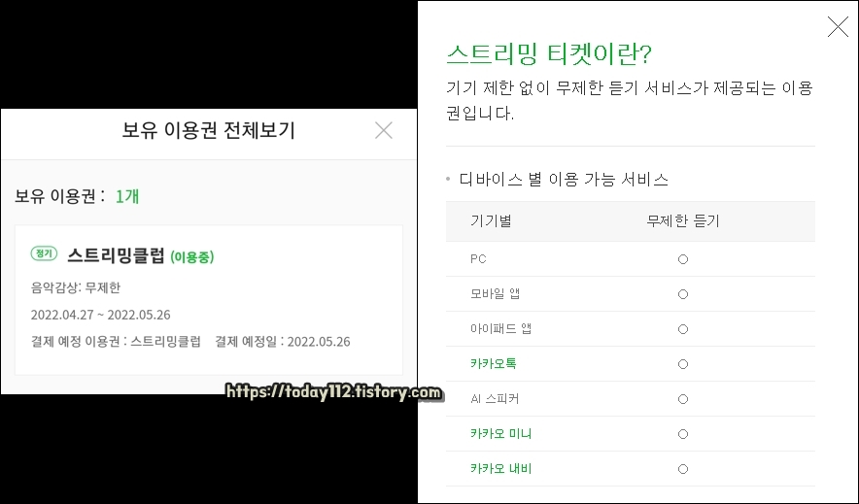Select the 스트리밍클럽 ticket title
Viewport: 859px width, 504px height.
[116, 255]
